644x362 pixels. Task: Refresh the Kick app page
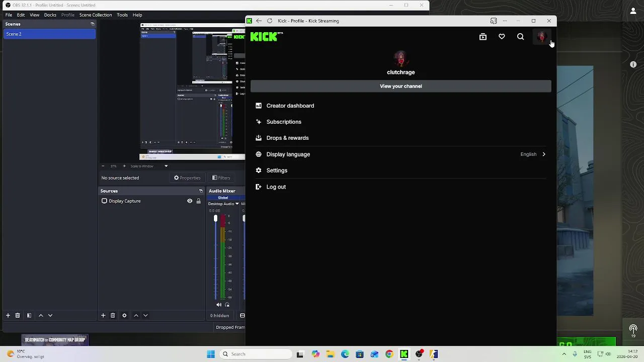tap(270, 21)
